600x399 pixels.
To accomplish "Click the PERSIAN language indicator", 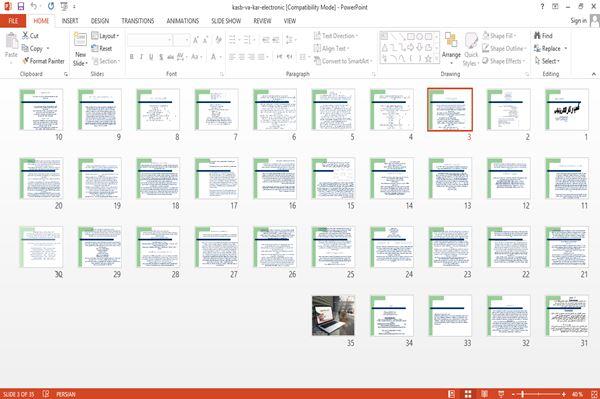I will click(x=66, y=394).
